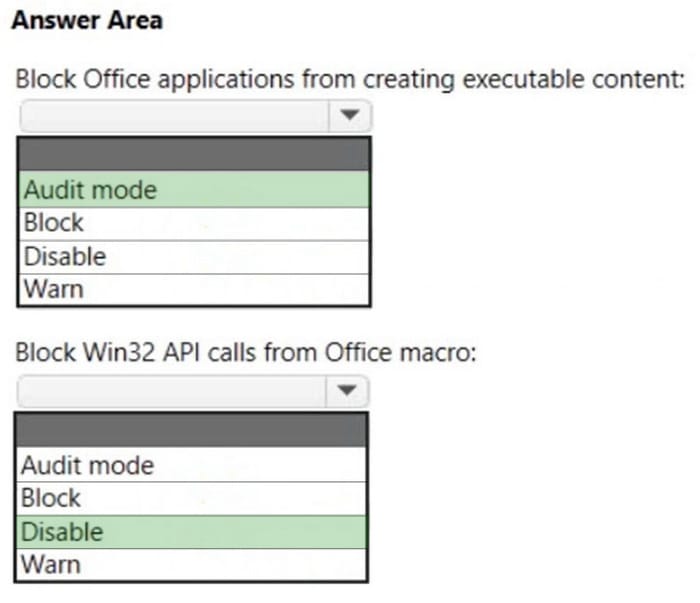Select Disable for executable content rule
The height and width of the screenshot is (603, 700).
(194, 257)
